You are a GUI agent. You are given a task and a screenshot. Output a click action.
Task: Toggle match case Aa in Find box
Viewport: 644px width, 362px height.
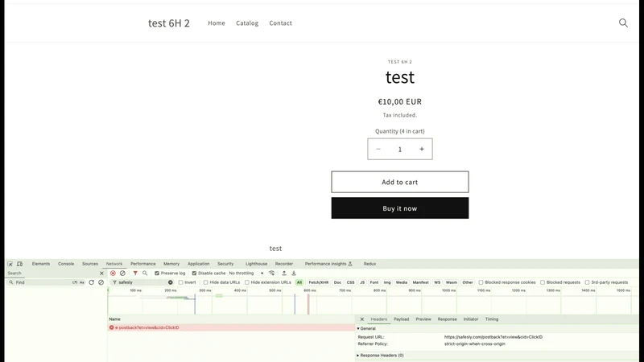pos(82,282)
